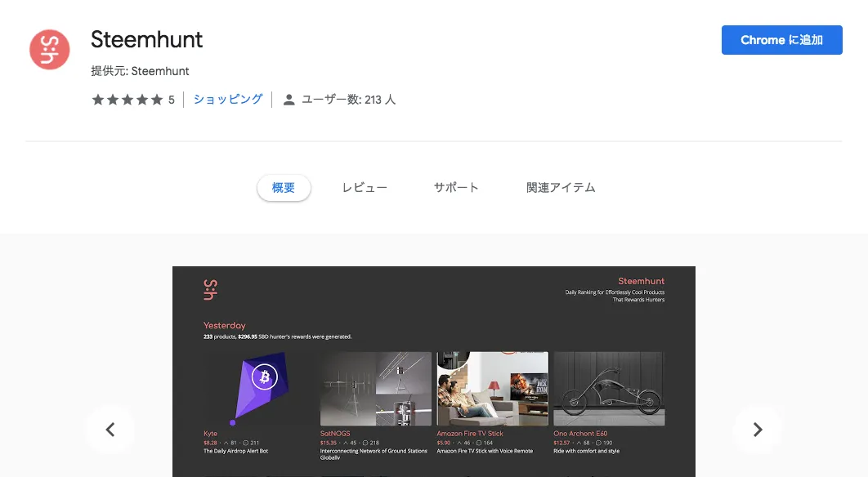Show previous screenshot with left arrow
868x477 pixels.
(x=110, y=430)
